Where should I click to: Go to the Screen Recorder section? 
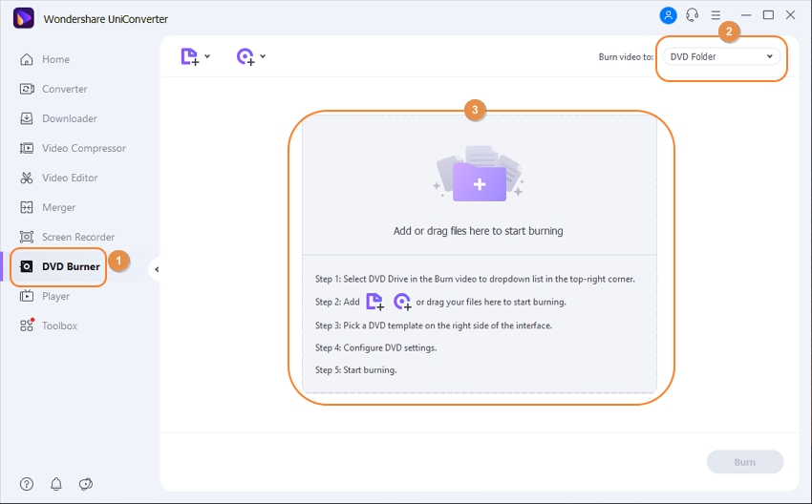tap(77, 237)
